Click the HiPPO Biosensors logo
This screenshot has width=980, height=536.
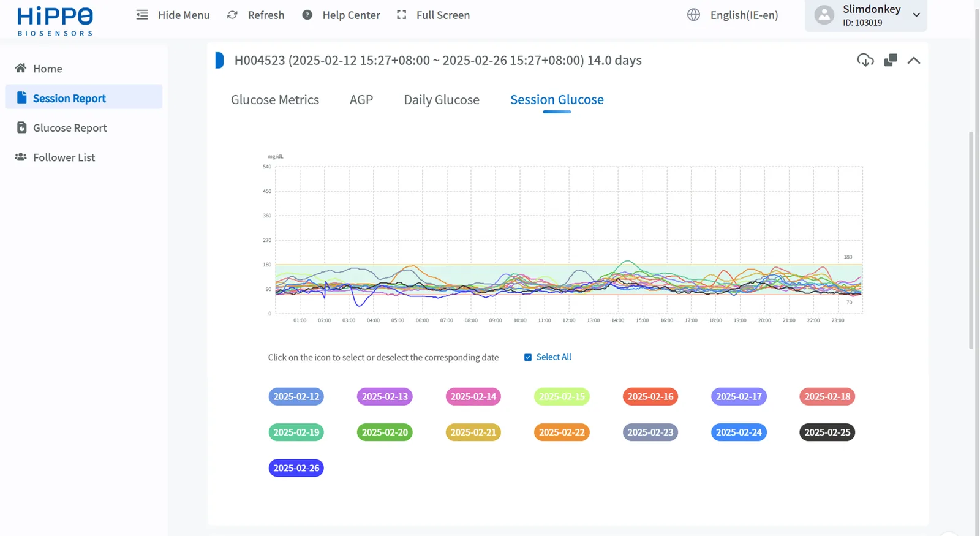55,21
